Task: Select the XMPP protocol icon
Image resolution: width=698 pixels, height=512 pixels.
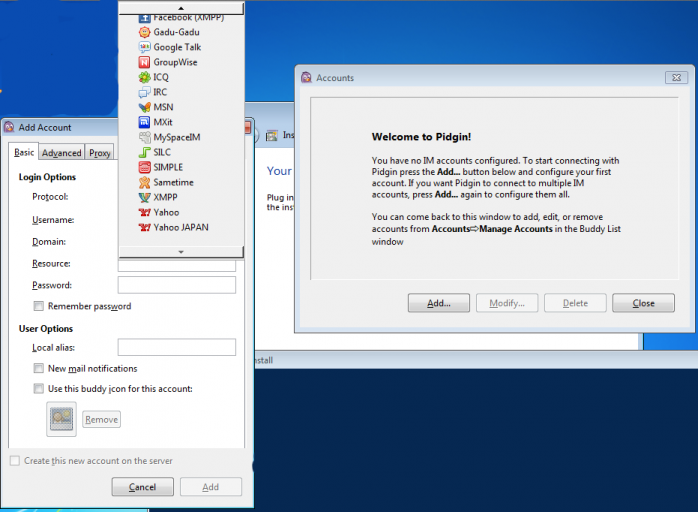Action: click(145, 197)
